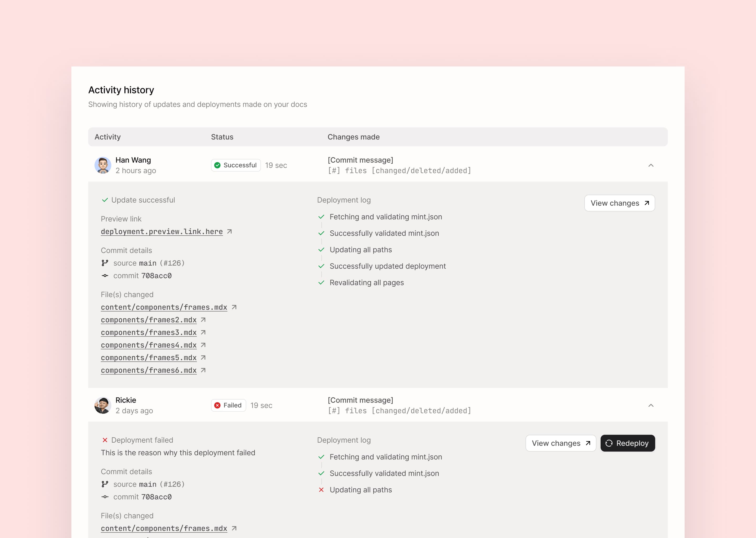Click the red X next to Deployment failed
Viewport: 756px width, 538px height.
(105, 440)
